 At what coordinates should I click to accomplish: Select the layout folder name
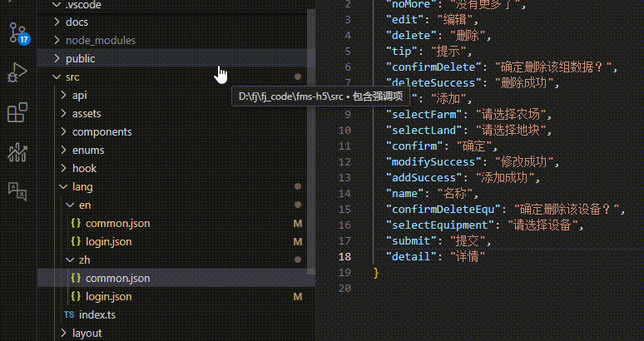[x=87, y=333]
